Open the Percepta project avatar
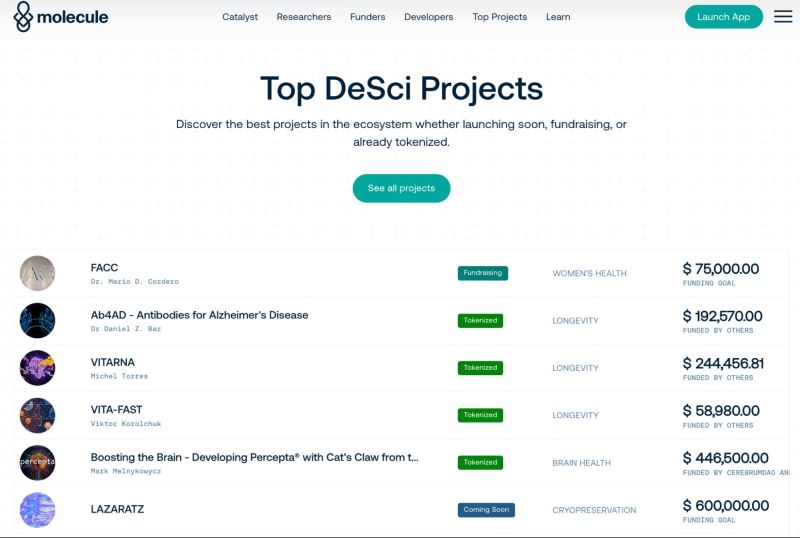Viewport: 800px width, 538px height. [38, 463]
